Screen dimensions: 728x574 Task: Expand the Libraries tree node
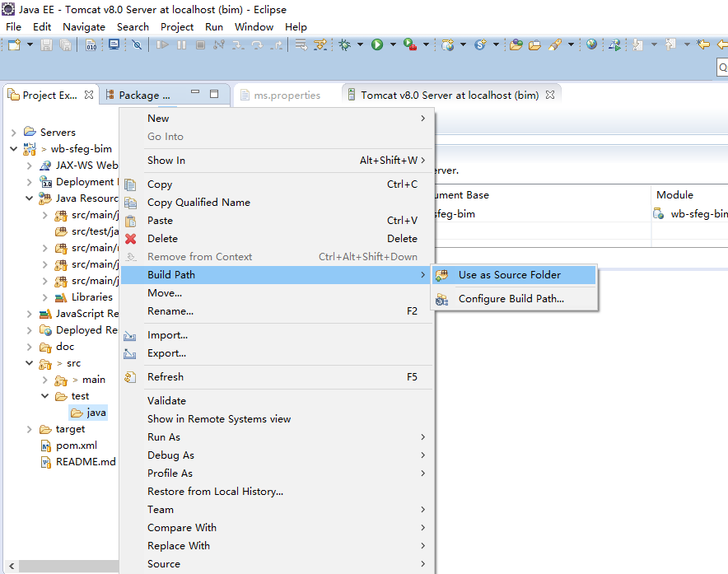click(45, 297)
